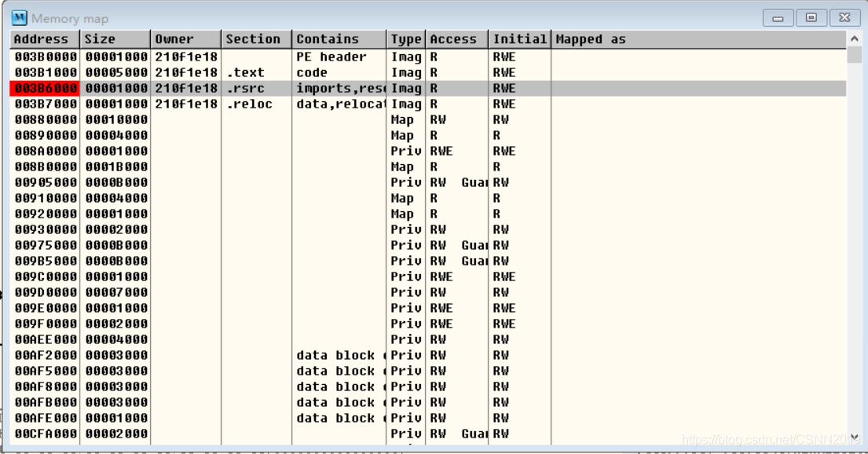
Task: Select address 00930000 row
Action: point(428,230)
